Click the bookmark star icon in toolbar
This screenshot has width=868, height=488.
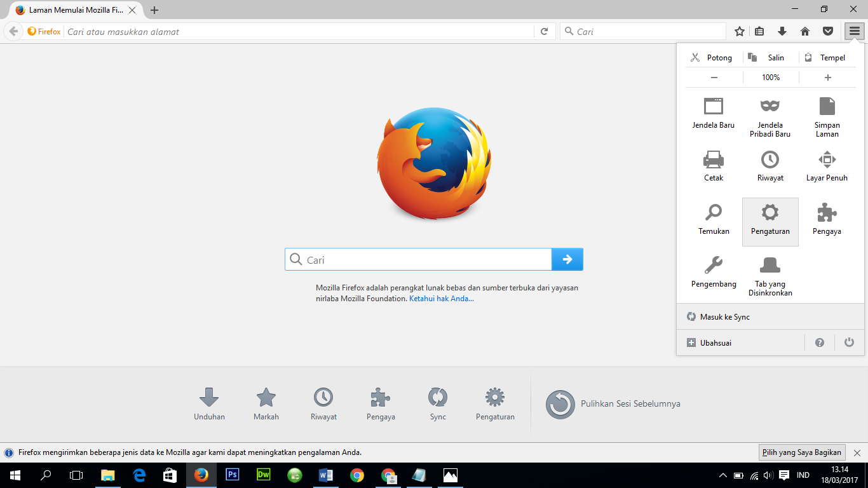click(740, 31)
